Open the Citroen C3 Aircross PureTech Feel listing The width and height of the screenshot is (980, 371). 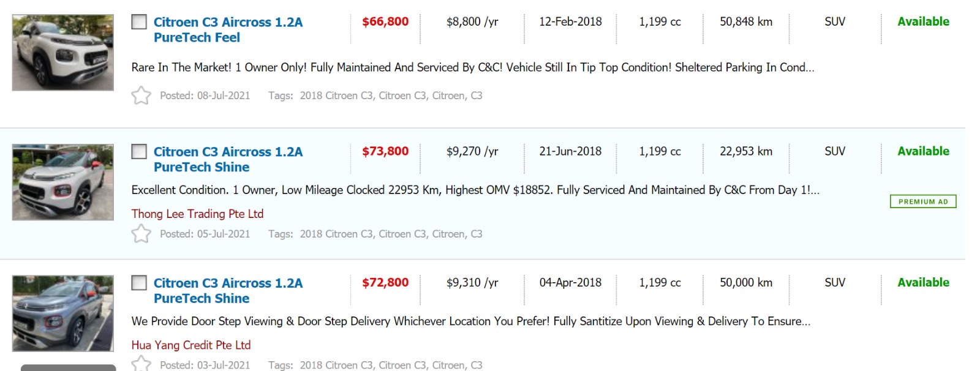click(x=227, y=29)
